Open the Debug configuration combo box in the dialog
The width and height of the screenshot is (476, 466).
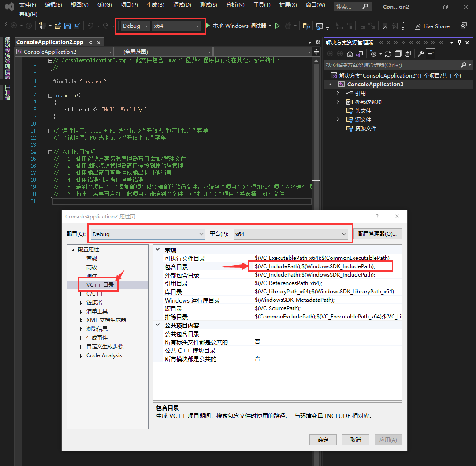pyautogui.click(x=148, y=234)
